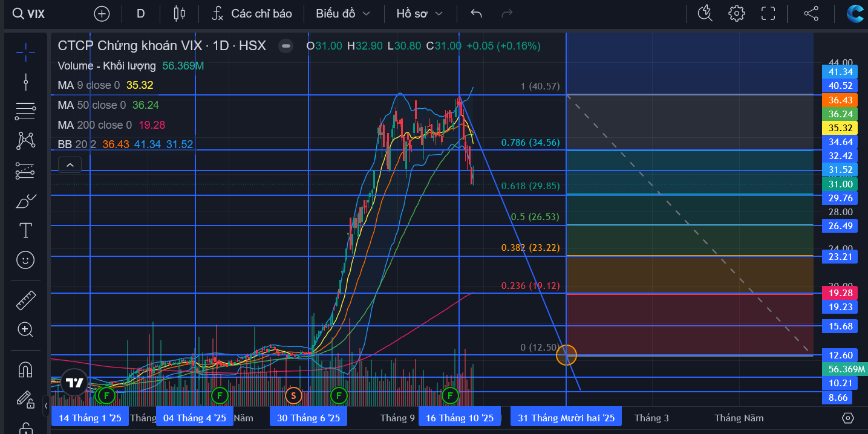Click the F marker near 16 Tháng 10
Viewport: 868px width, 434px height.
pyautogui.click(x=450, y=396)
